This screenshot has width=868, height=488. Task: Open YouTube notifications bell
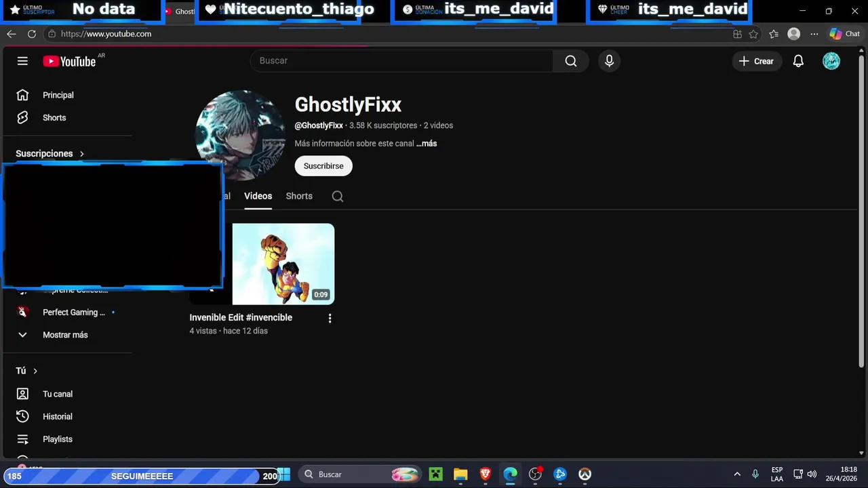798,61
